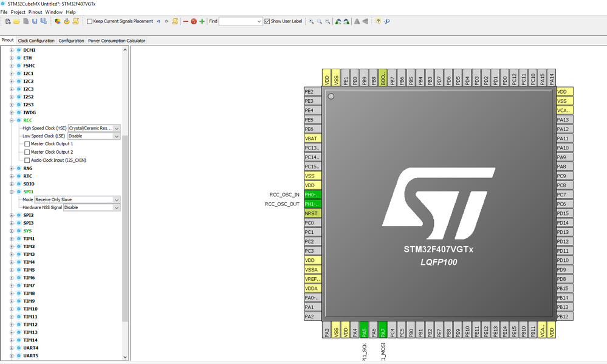The height and width of the screenshot is (364, 607).
Task: Open the Power Consumption Calculator tab
Action: [x=117, y=41]
